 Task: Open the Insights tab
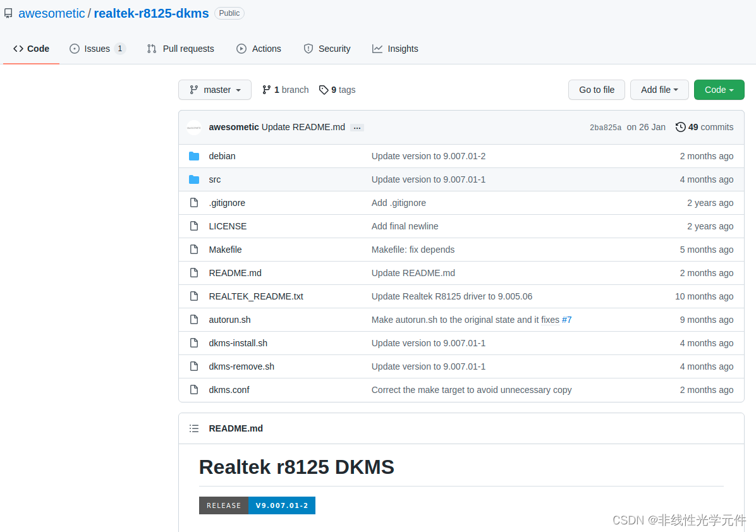(395, 49)
